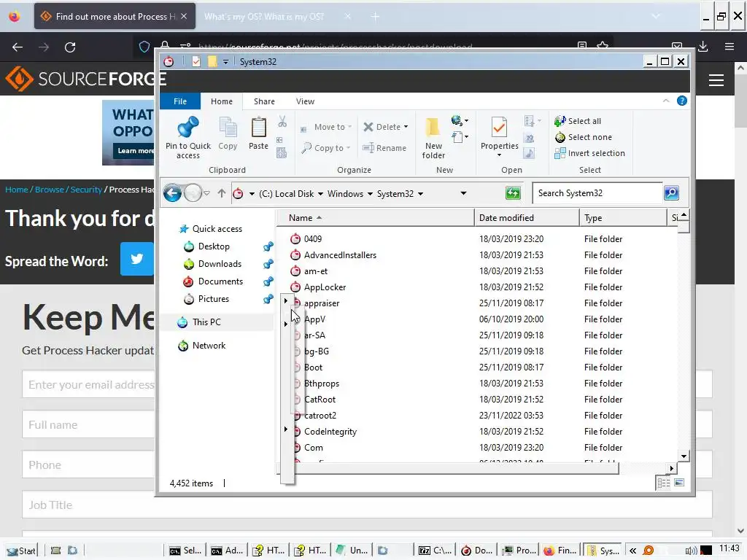This screenshot has height=560, width=747.
Task: Switch to the Share ribbon tab
Action: point(264,101)
